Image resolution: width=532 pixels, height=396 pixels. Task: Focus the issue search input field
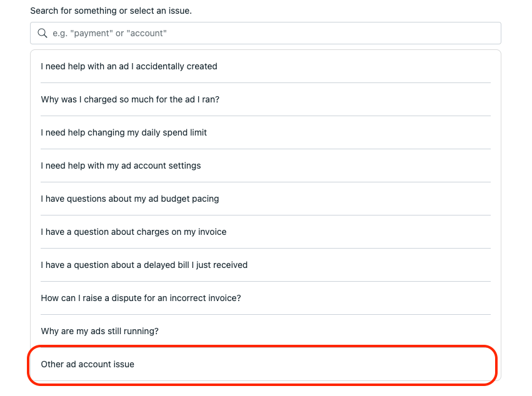(266, 33)
